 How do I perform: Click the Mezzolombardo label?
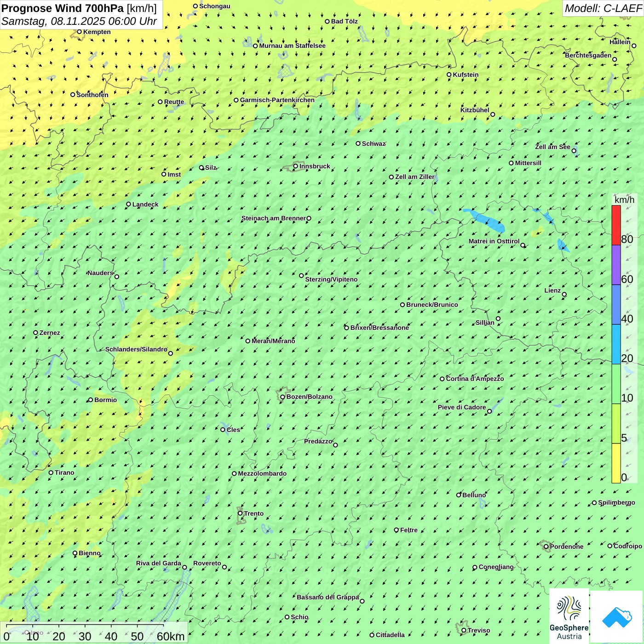point(262,473)
